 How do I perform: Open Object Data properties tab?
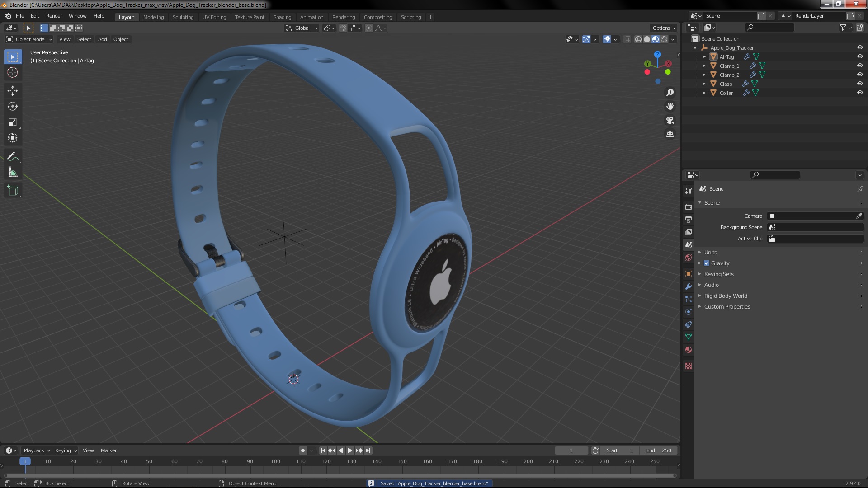coord(689,337)
